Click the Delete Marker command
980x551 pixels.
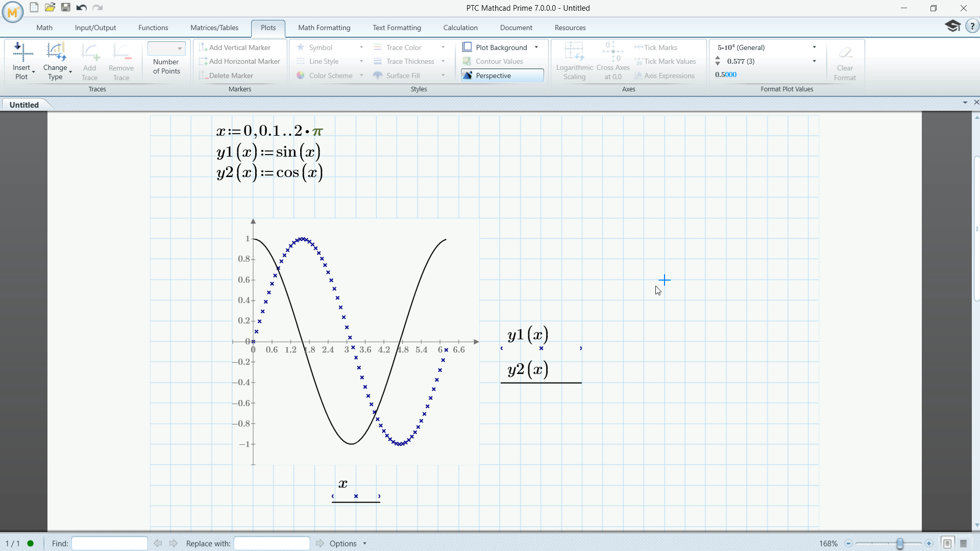(226, 76)
